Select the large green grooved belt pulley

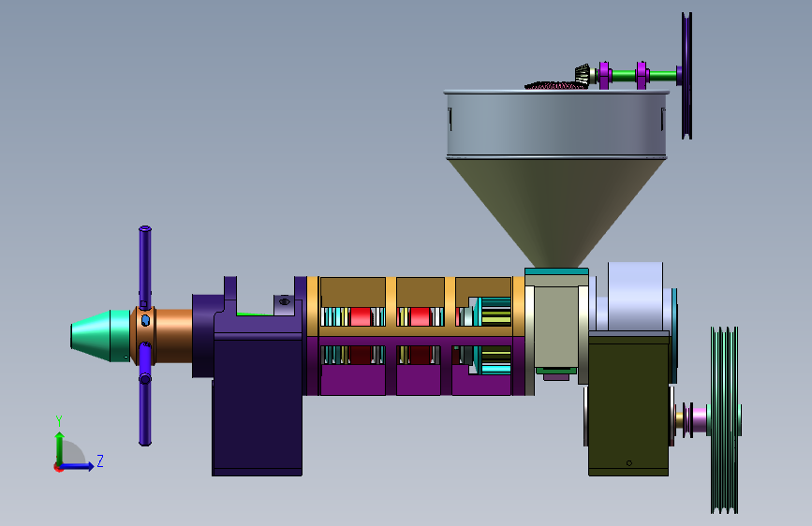pos(725,420)
